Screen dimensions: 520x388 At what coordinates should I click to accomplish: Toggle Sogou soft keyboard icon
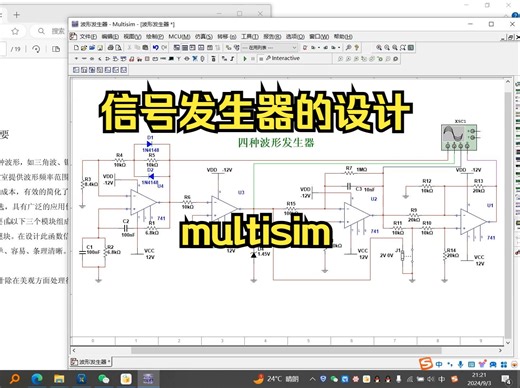click(x=471, y=364)
